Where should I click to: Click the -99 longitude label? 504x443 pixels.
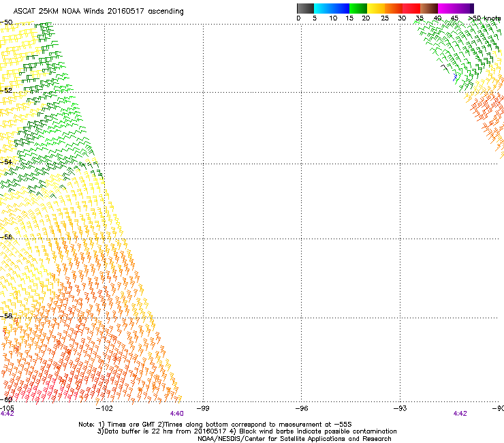click(x=203, y=408)
